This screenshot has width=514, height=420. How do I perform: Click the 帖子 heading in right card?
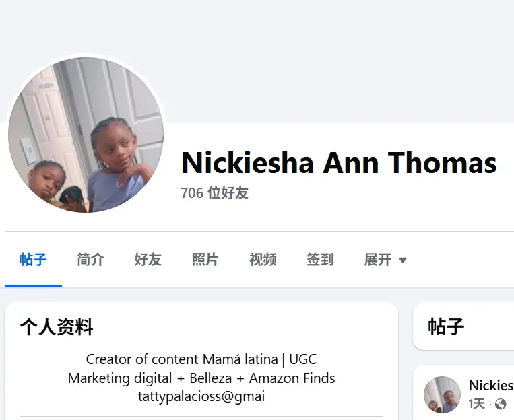pyautogui.click(x=446, y=326)
